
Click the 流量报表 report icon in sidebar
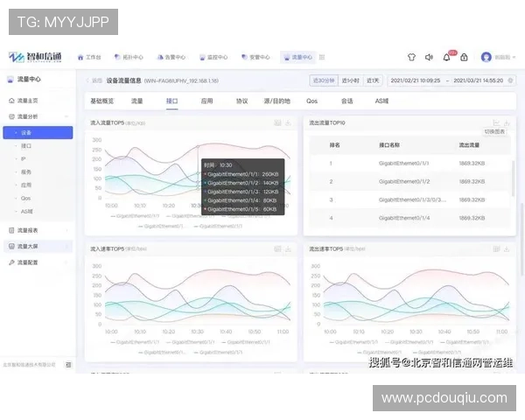point(11,230)
